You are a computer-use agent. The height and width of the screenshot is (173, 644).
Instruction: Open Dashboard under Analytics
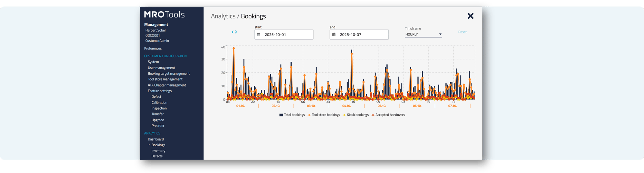[x=156, y=139]
